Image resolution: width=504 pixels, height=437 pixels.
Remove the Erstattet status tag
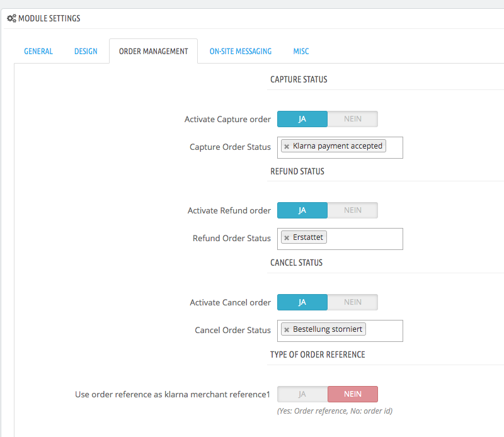tap(287, 238)
